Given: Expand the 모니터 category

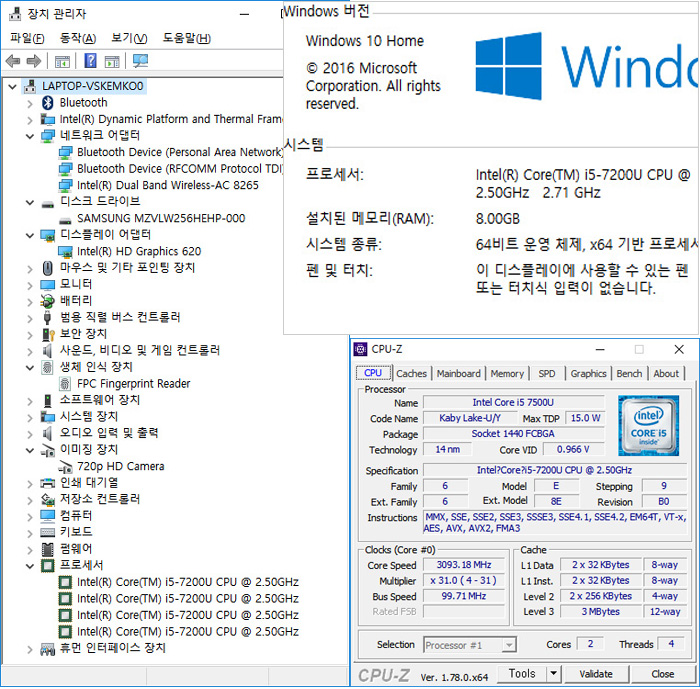Looking at the screenshot, I should pos(30,285).
